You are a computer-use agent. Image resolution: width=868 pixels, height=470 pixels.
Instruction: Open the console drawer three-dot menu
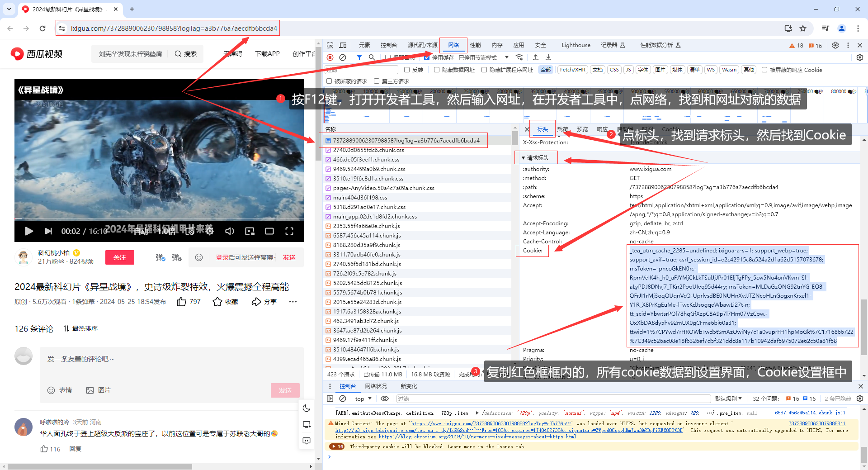[330, 386]
